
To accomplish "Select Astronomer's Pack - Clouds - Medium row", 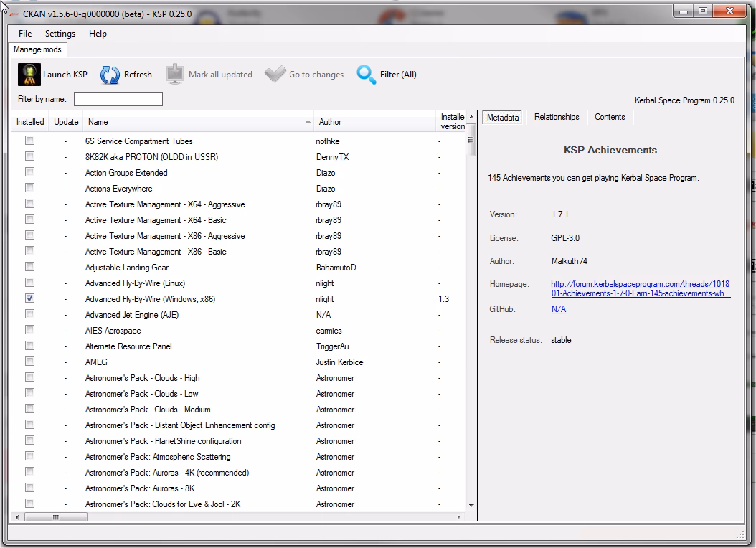I will (239, 409).
